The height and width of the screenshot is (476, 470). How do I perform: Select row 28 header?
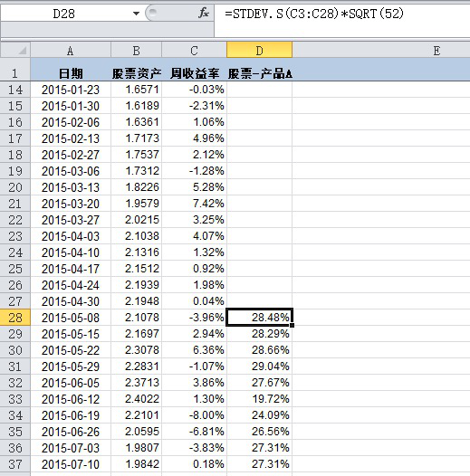click(x=15, y=318)
